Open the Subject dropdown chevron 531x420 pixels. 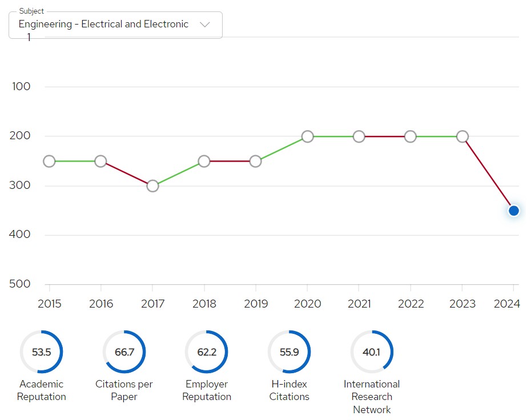[205, 25]
